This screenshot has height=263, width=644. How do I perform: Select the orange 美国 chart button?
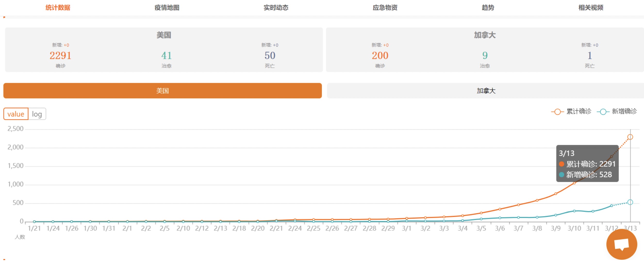(163, 91)
